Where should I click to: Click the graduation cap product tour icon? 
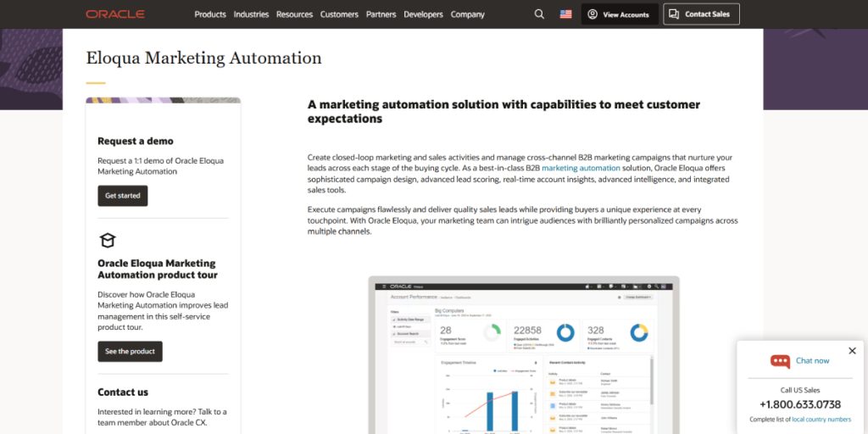tap(108, 240)
